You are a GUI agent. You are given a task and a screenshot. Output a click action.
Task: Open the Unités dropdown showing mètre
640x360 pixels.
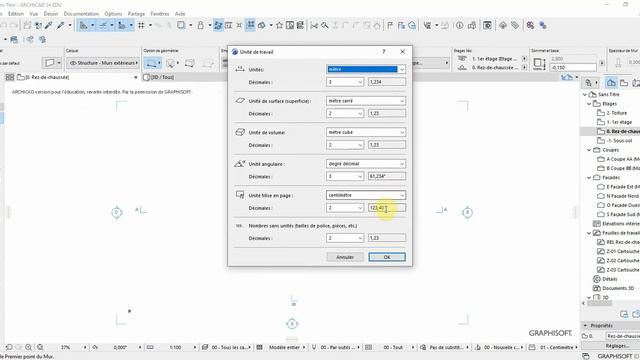point(366,69)
